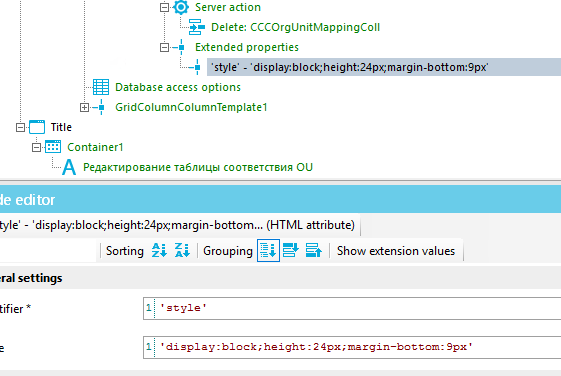
Task: Click the Grouping label in toolbar
Action: point(228,251)
